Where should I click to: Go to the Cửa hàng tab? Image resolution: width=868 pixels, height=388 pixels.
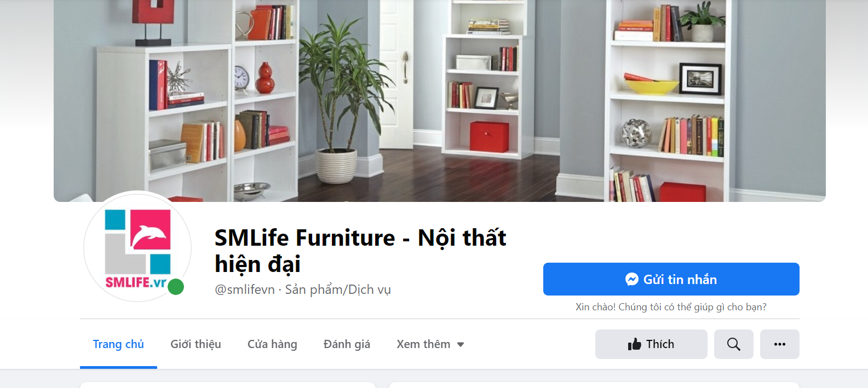coord(272,344)
